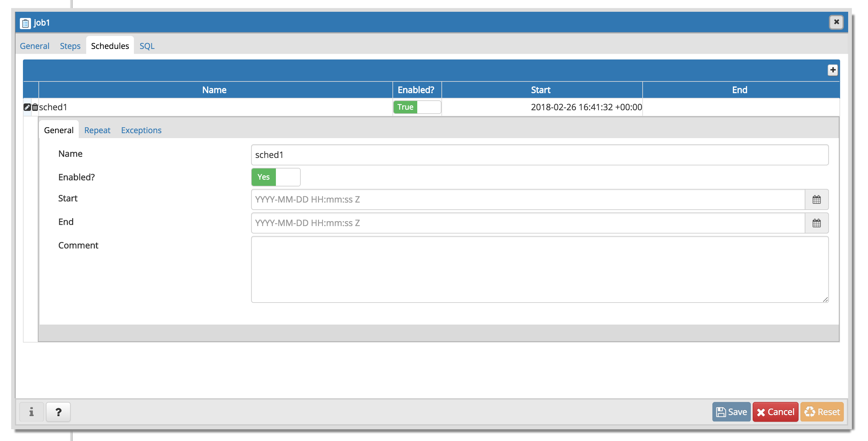The width and height of the screenshot is (868, 441).
Task: Go to the job General tab
Action: pos(34,46)
